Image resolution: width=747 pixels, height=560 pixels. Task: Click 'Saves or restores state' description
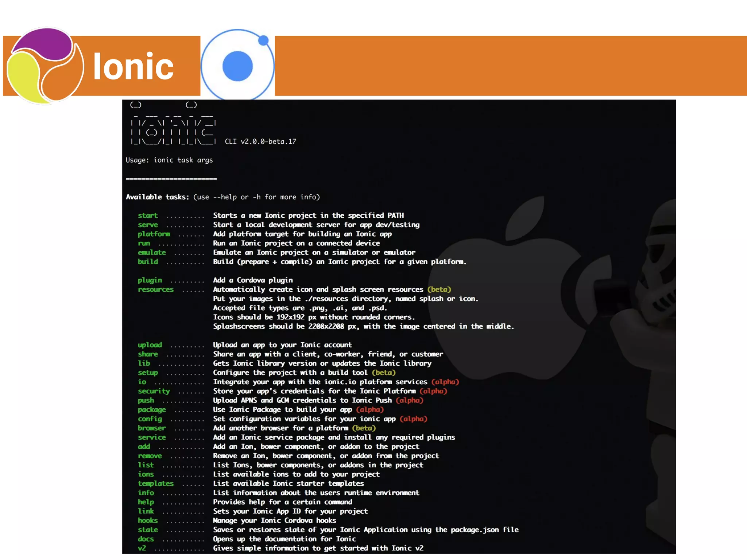(x=365, y=530)
